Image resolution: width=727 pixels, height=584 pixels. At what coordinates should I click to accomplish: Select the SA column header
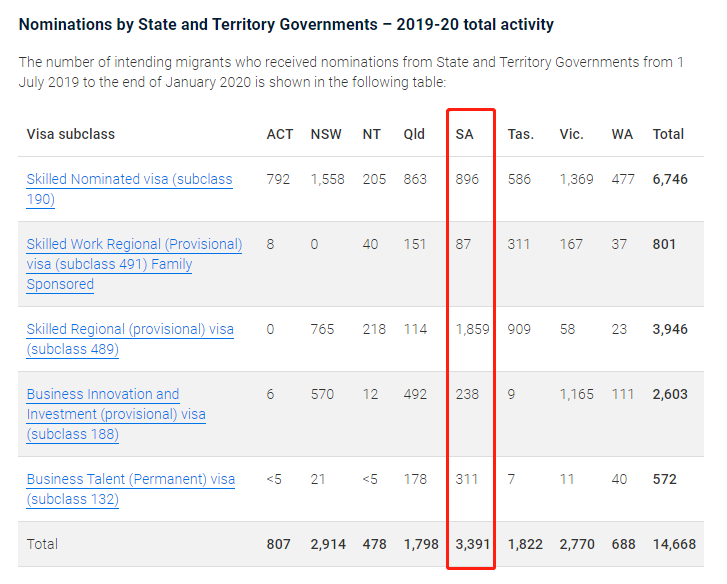pyautogui.click(x=464, y=134)
